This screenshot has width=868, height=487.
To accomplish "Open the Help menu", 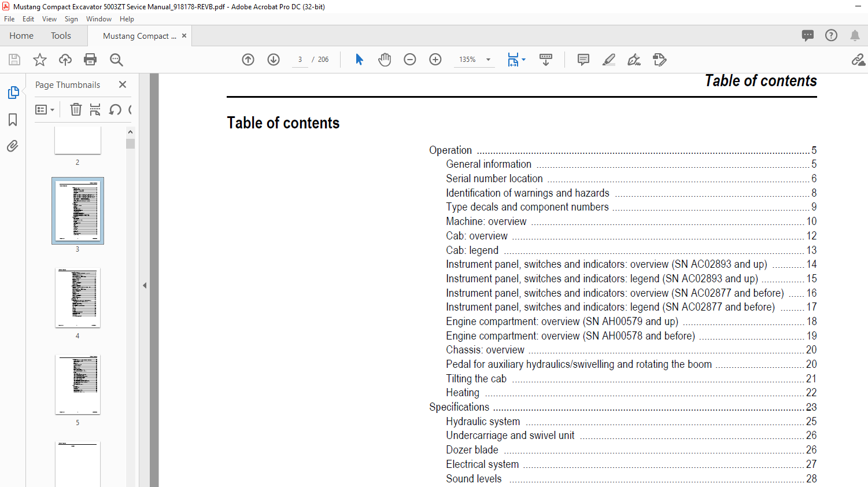I will (127, 19).
